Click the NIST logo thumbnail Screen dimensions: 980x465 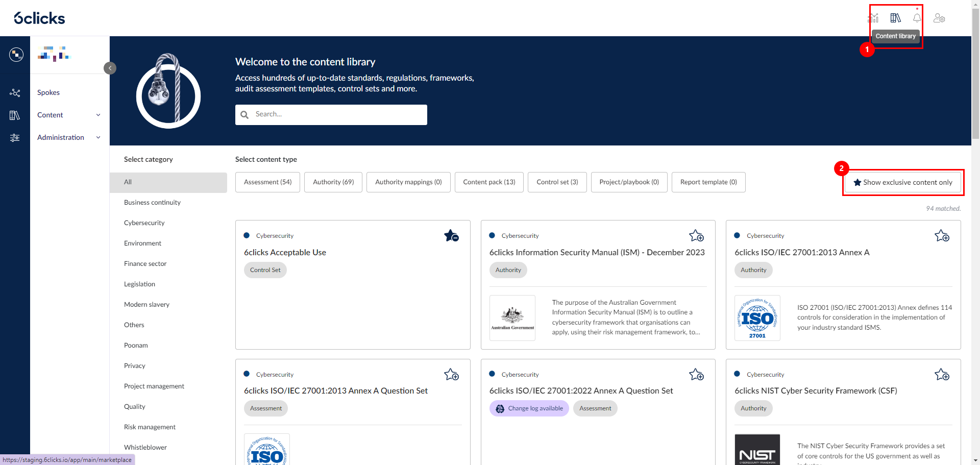click(757, 450)
